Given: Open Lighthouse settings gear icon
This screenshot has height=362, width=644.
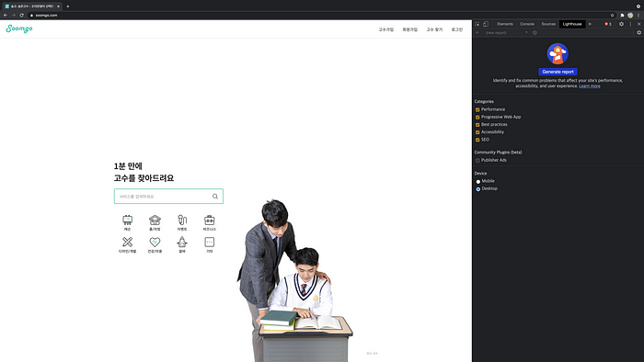Looking at the screenshot, I should [x=638, y=33].
